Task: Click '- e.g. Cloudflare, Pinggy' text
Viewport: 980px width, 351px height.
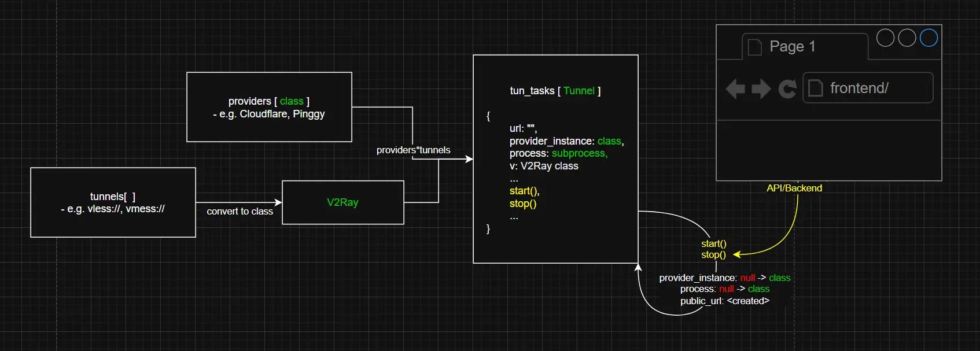Action: (269, 114)
